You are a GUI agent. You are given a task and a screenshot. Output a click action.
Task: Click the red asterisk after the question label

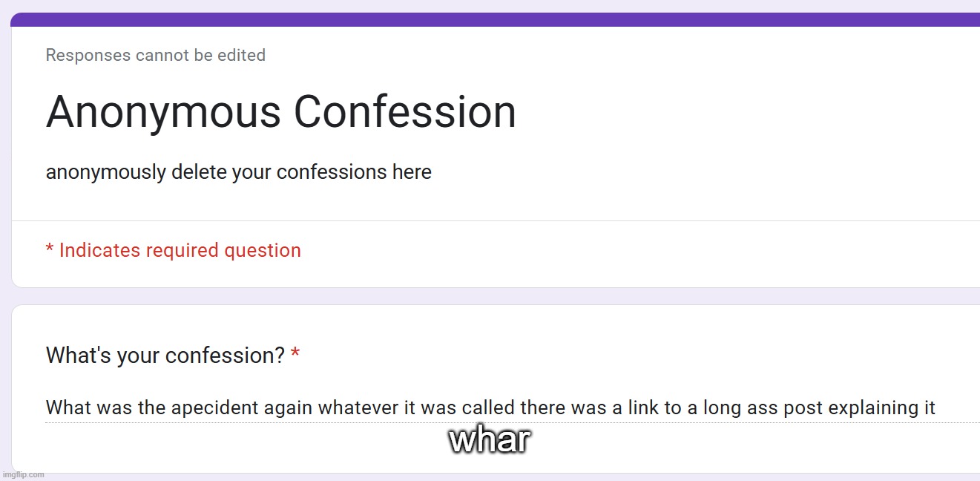click(x=295, y=356)
